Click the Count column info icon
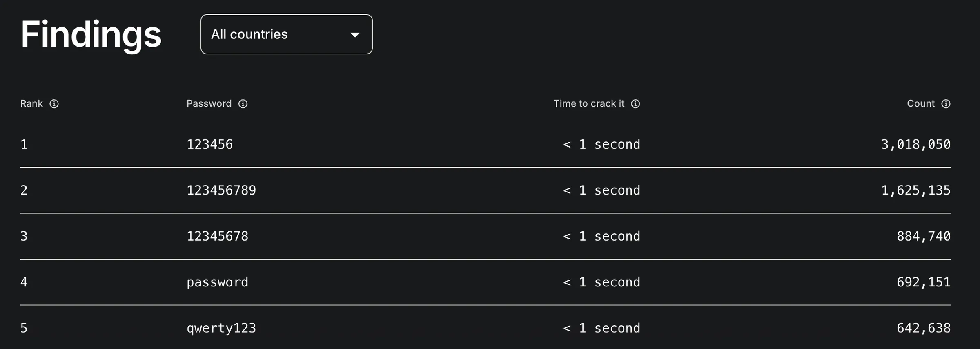The image size is (980, 349). tap(946, 104)
